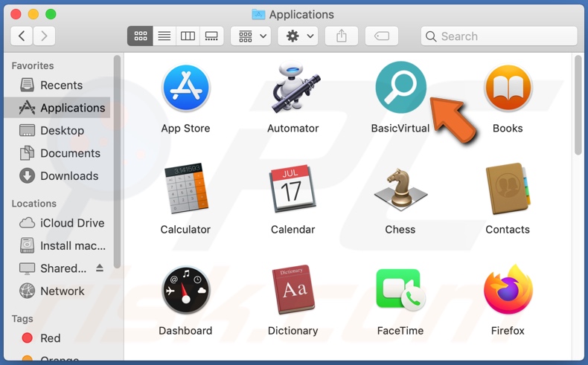Select the Red tag in sidebar

click(x=57, y=338)
